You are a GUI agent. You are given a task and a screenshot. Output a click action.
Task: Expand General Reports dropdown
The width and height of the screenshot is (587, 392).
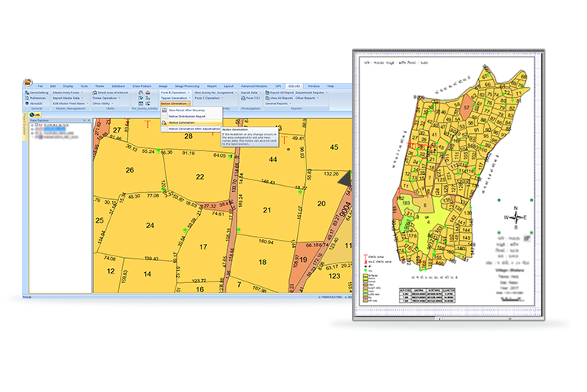[278, 103]
